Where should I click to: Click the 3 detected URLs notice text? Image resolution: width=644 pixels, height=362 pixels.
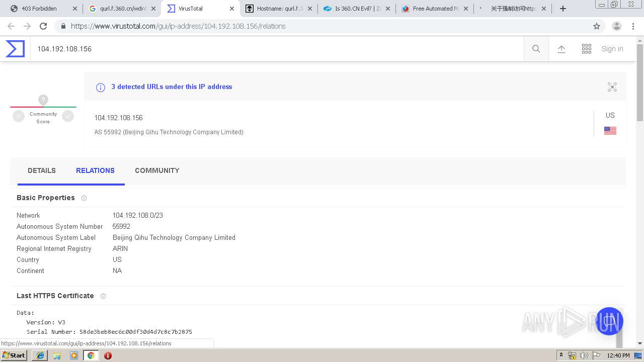172,86
